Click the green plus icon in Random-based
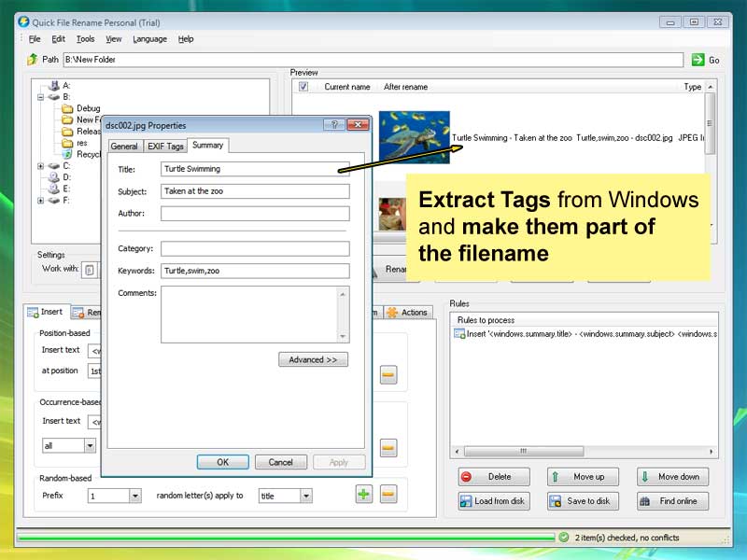Viewport: 747px width, 560px height. tap(364, 494)
